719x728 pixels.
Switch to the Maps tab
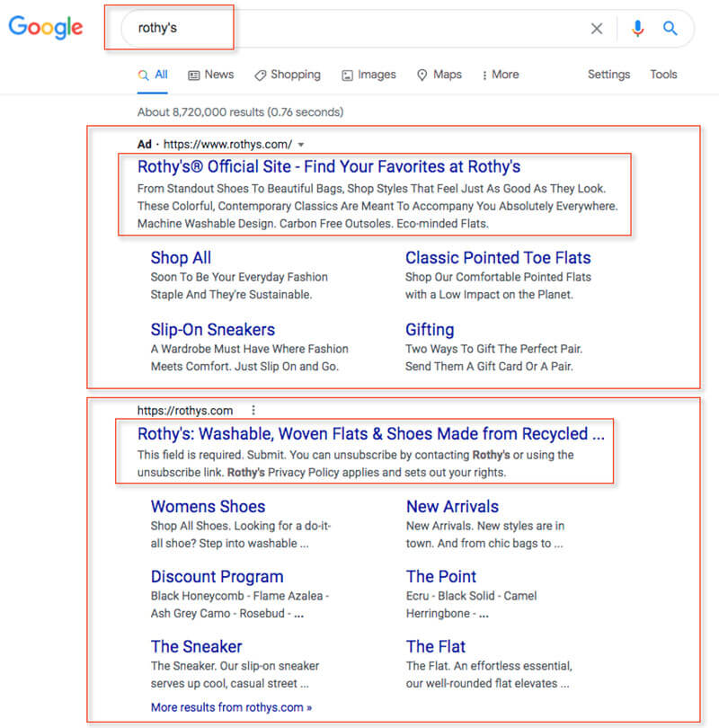[439, 75]
